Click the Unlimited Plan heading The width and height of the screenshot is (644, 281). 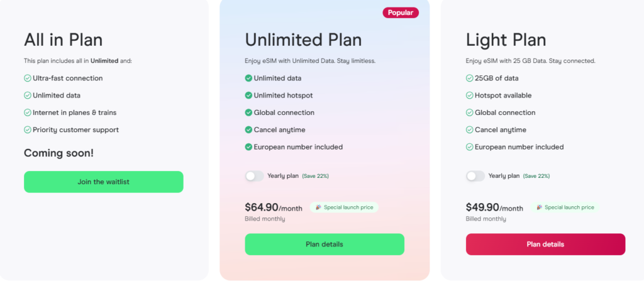[x=303, y=40]
